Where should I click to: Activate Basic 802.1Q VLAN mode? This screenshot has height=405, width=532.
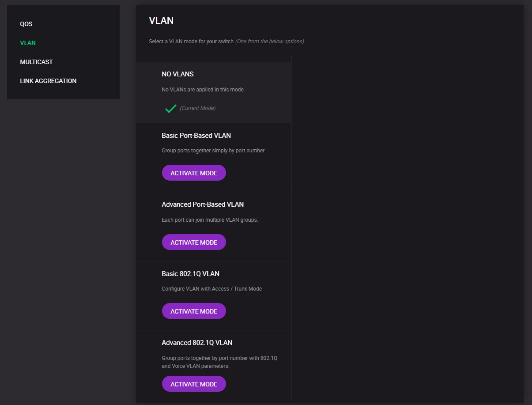click(x=194, y=311)
